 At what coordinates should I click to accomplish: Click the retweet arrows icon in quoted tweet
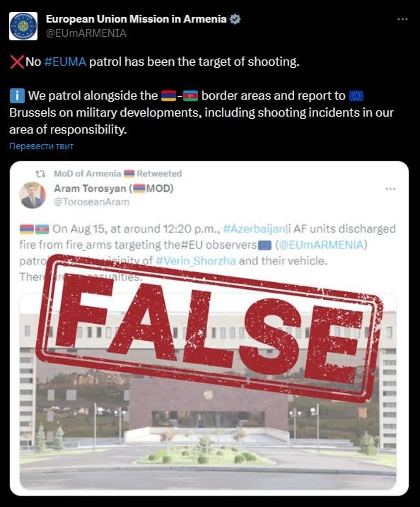[40, 174]
